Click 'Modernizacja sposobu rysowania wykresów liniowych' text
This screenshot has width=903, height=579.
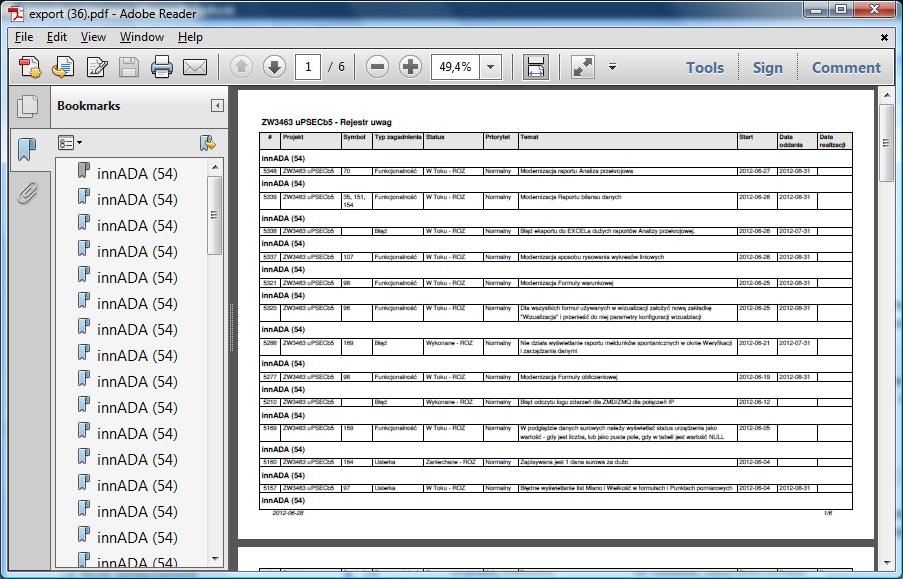[x=592, y=257]
